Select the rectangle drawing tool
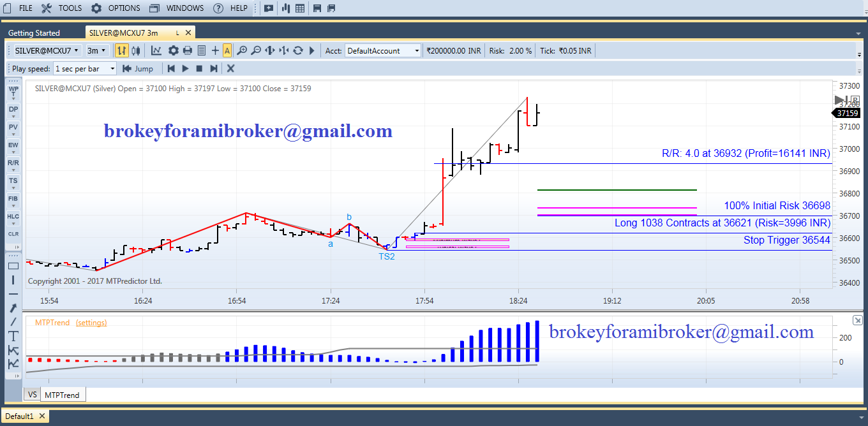 (x=13, y=266)
